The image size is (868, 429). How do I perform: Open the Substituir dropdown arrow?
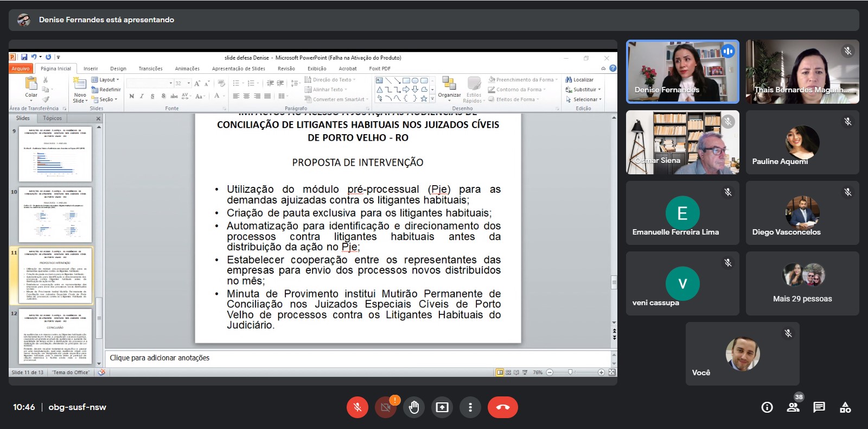599,90
